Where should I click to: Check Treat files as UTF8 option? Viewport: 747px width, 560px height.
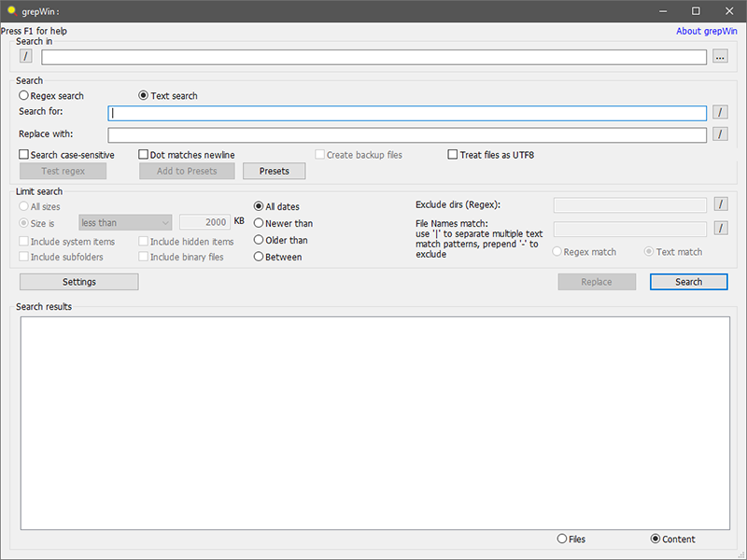[x=454, y=155]
